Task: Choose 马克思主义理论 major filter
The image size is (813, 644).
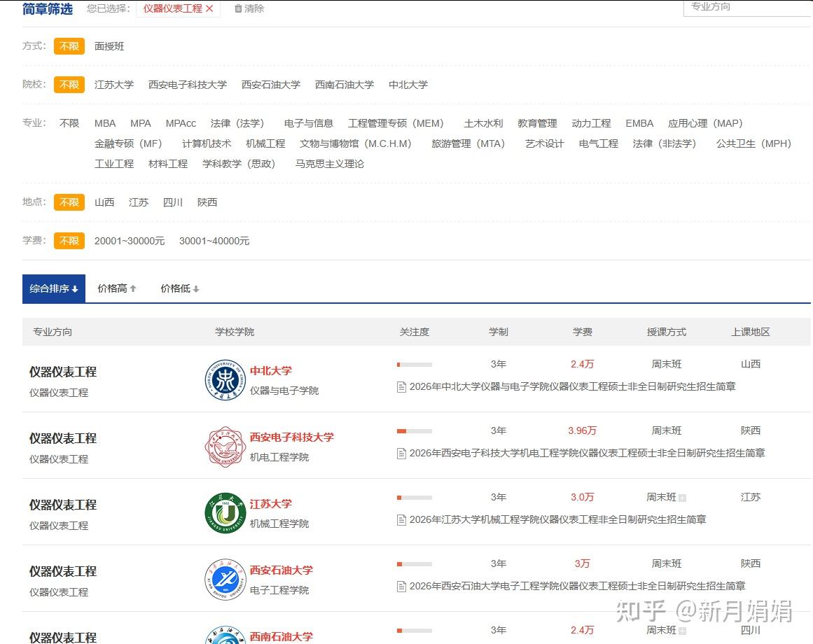Action: (x=330, y=164)
